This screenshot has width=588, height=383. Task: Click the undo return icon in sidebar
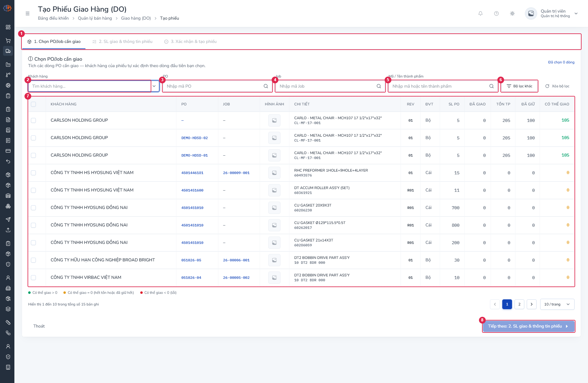(x=8, y=161)
